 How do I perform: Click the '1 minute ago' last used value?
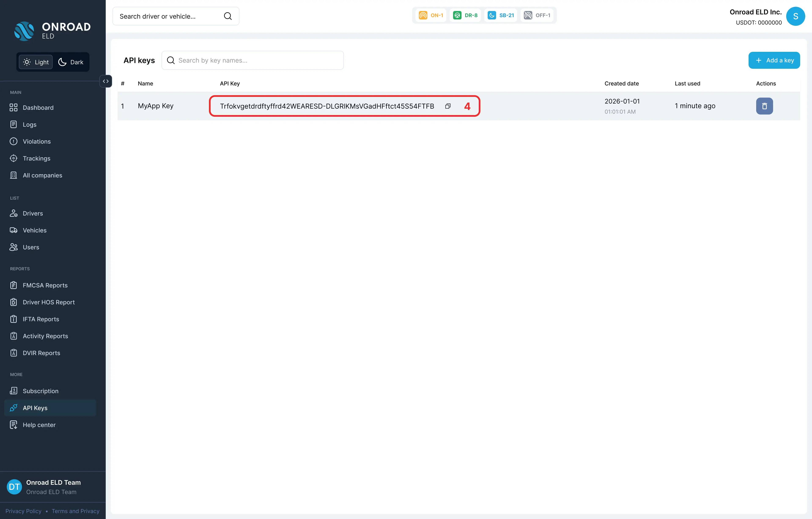(695, 106)
